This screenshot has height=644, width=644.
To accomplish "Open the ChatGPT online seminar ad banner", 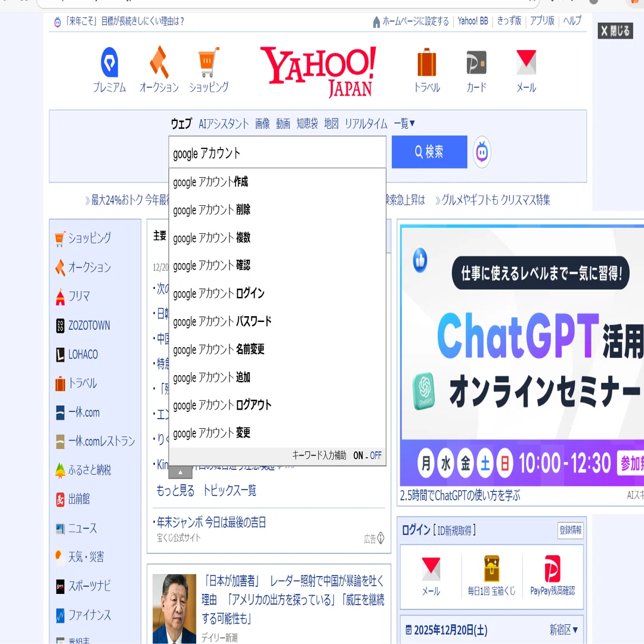I will point(522,355).
